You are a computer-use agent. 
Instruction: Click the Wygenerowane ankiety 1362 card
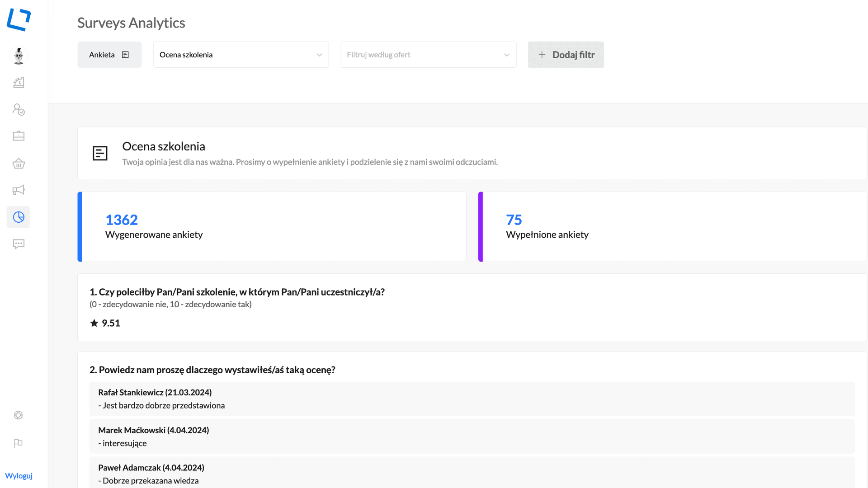(x=272, y=227)
